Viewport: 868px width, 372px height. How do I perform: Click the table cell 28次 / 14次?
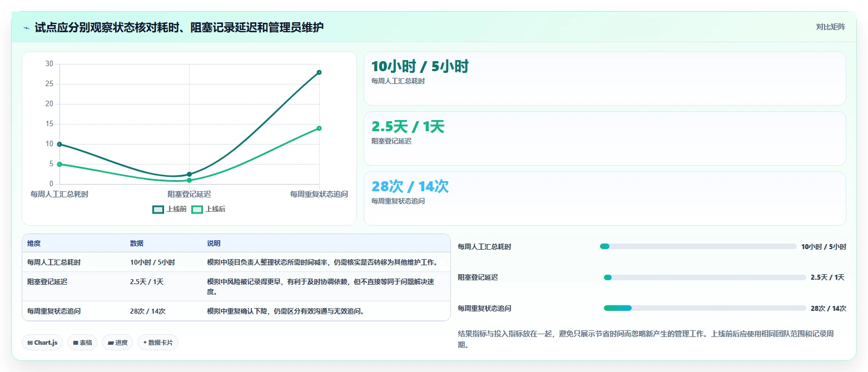pyautogui.click(x=148, y=311)
